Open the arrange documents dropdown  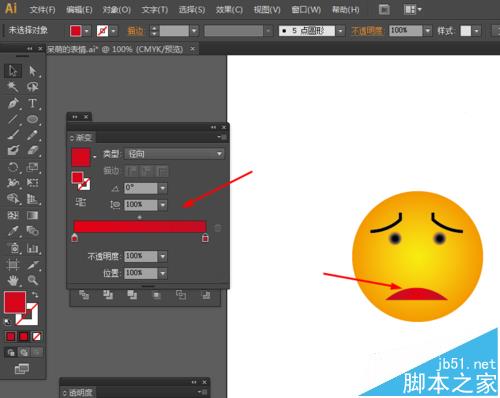click(413, 10)
